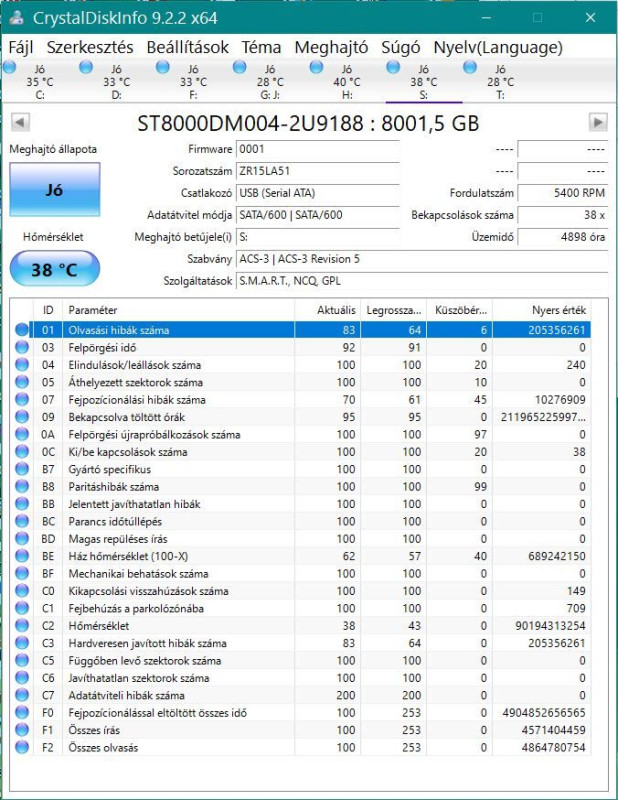Click status orb for Felpörgési idő
618x800 pixels.
(x=21, y=347)
